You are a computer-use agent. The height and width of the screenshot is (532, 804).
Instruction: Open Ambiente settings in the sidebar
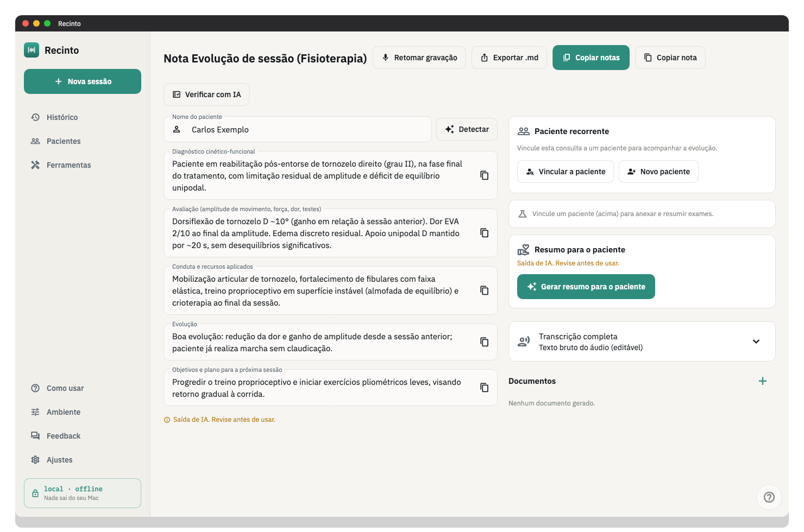pyautogui.click(x=83, y=412)
